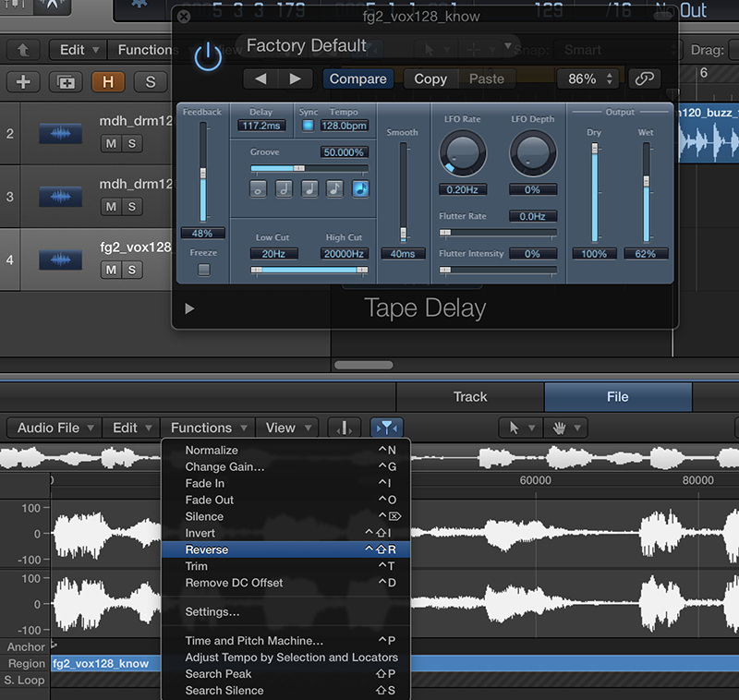Viewport: 739px width, 700px height.
Task: Click waveform icon on track 3
Action: [60, 197]
